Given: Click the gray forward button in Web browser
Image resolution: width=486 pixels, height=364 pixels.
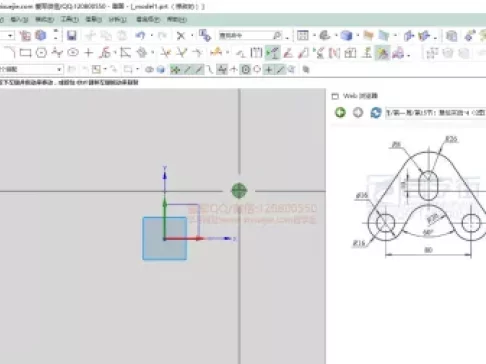Looking at the screenshot, I should pyautogui.click(x=358, y=113).
